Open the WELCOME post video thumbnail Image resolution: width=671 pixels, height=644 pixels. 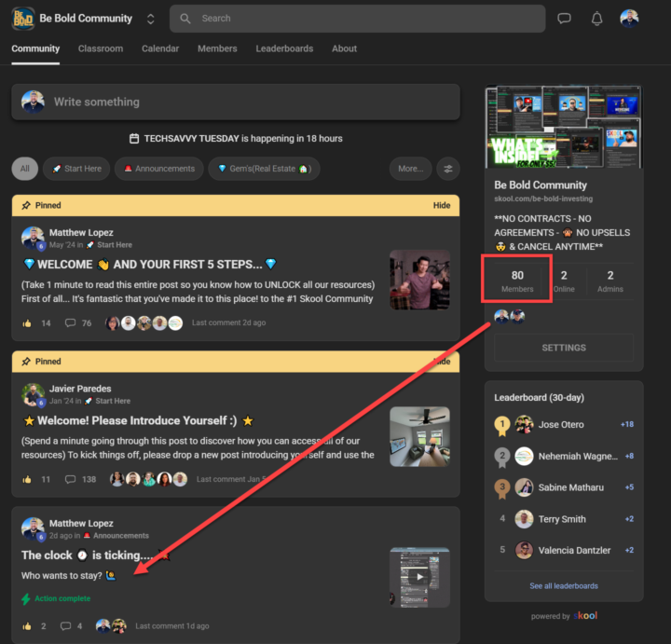(419, 280)
